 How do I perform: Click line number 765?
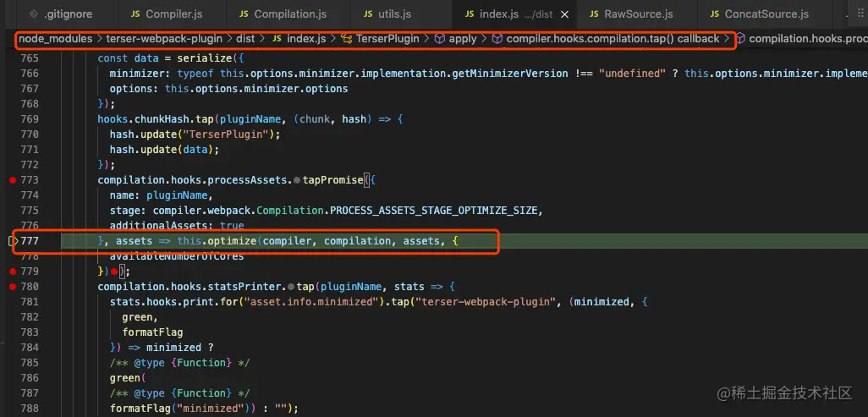pyautogui.click(x=30, y=58)
